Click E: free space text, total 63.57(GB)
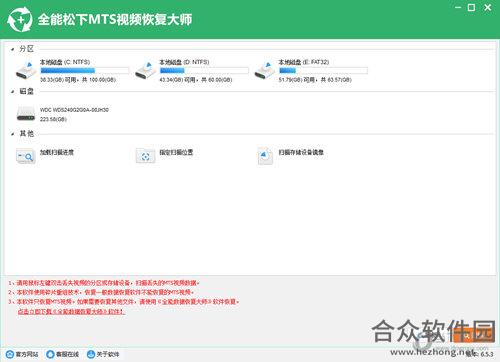The width and height of the screenshot is (500, 362). pos(315,80)
